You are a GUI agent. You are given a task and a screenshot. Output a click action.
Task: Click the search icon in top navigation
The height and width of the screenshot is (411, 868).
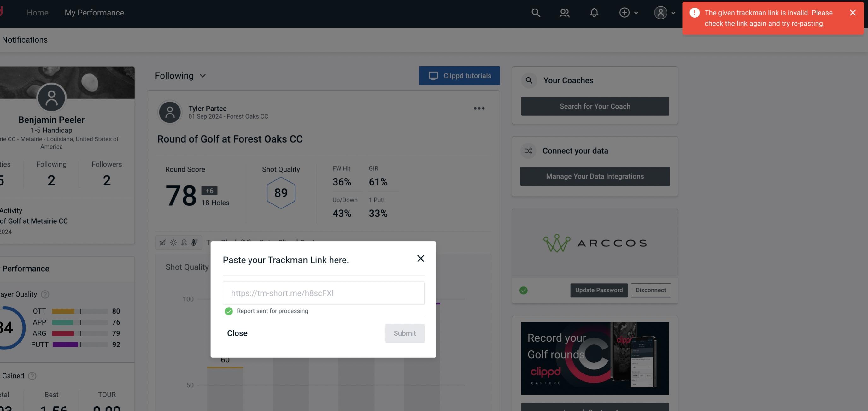pyautogui.click(x=535, y=12)
